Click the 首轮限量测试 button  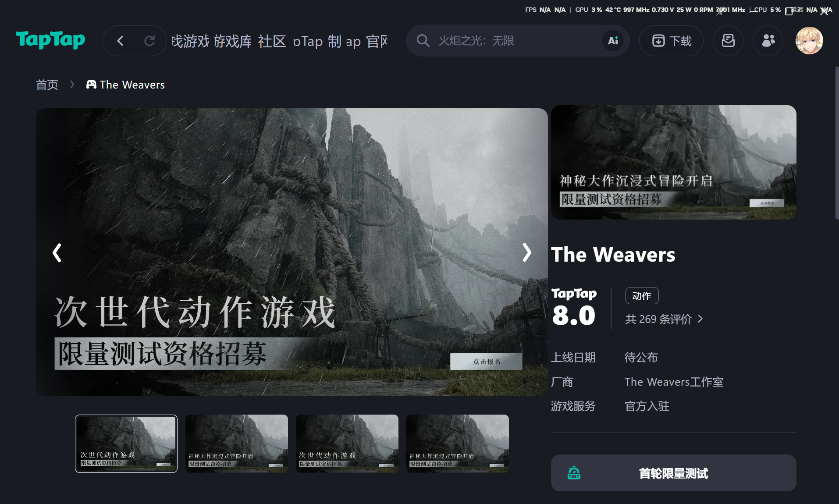[x=673, y=473]
